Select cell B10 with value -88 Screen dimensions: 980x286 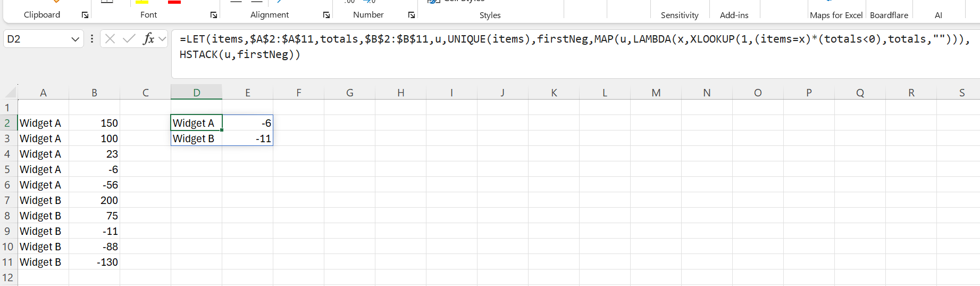(95, 247)
